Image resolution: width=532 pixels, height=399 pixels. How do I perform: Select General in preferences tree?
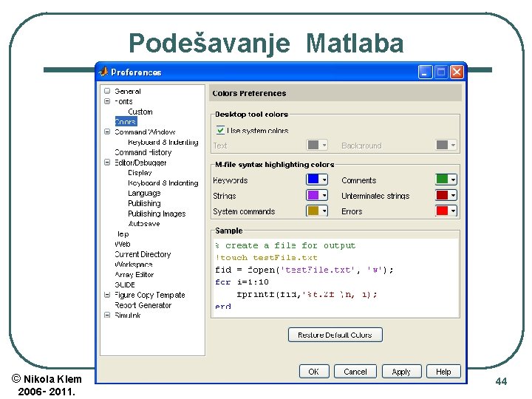128,91
